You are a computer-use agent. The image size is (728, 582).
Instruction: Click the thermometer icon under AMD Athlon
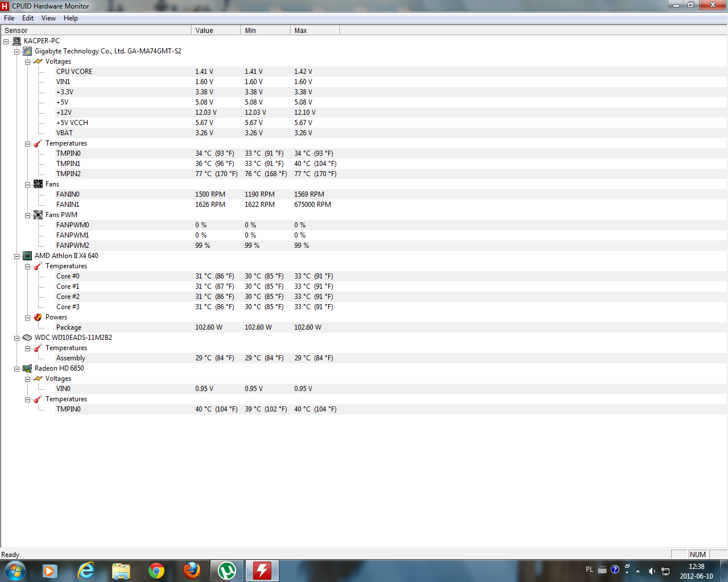click(38, 266)
